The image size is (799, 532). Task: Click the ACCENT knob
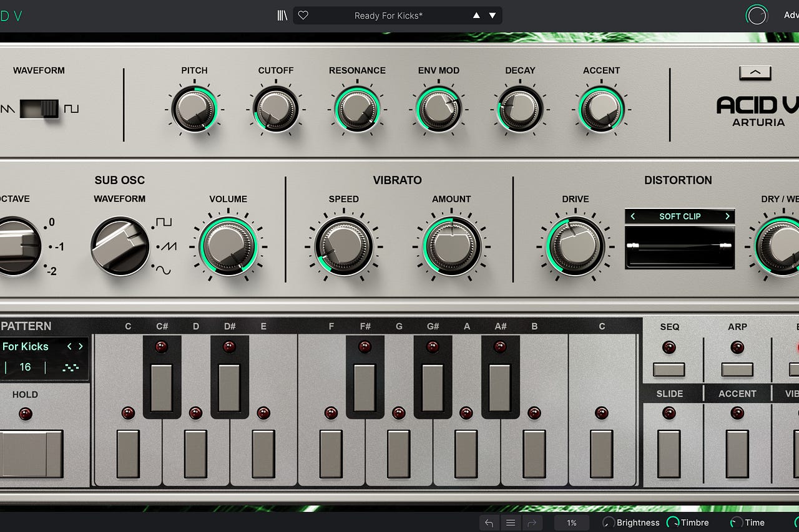click(601, 109)
